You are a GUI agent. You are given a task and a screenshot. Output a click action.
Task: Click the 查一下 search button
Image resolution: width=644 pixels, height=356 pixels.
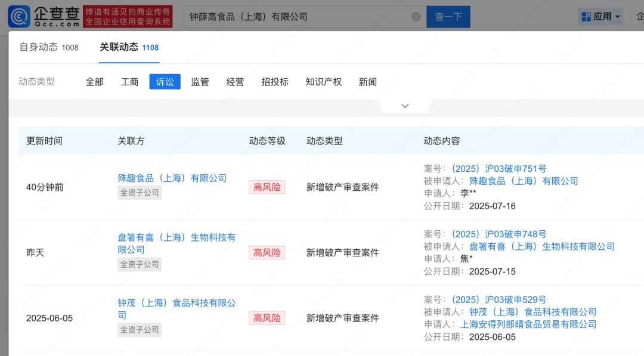click(x=448, y=16)
